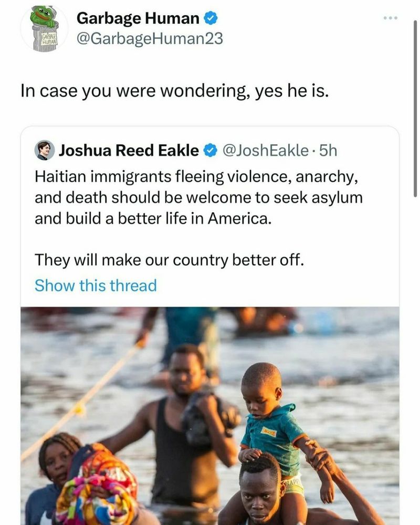420x525 pixels.
Task: Open the quoted tweet's river crossing photo
Action: (210, 416)
